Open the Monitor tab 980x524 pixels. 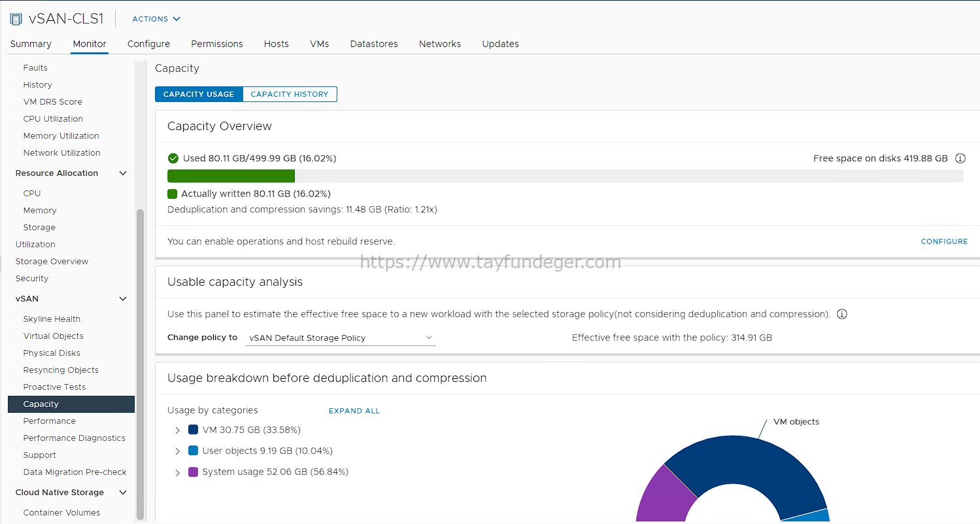(x=90, y=44)
